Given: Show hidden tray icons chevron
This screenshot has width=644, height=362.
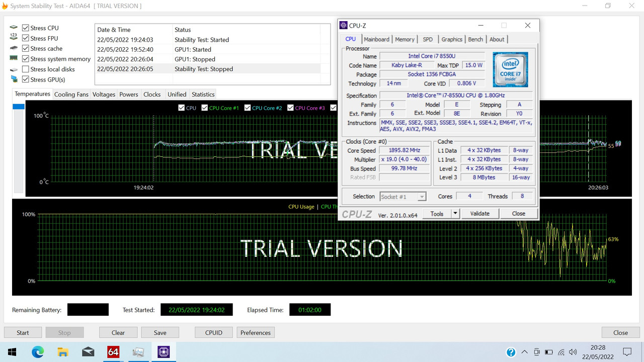Looking at the screenshot, I should click(525, 352).
